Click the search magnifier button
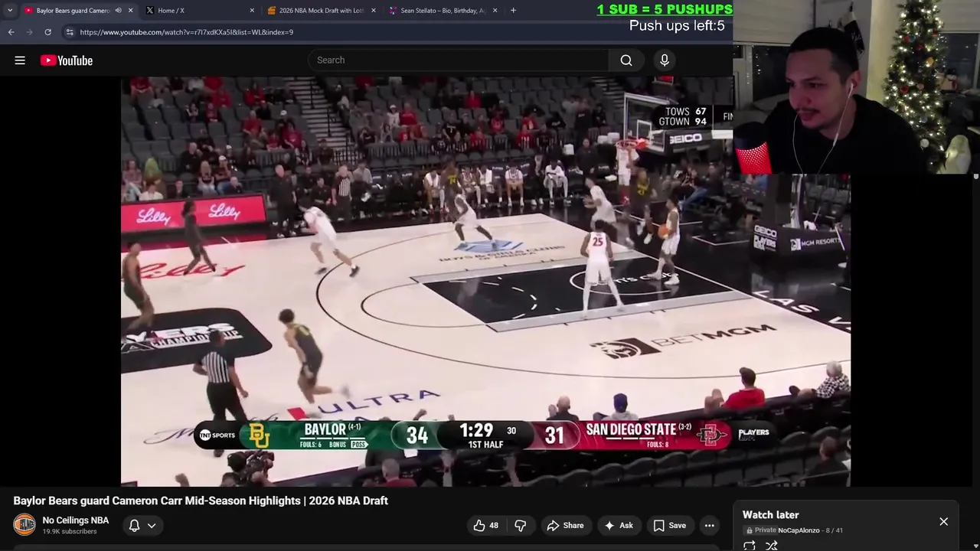980x551 pixels. pyautogui.click(x=626, y=60)
